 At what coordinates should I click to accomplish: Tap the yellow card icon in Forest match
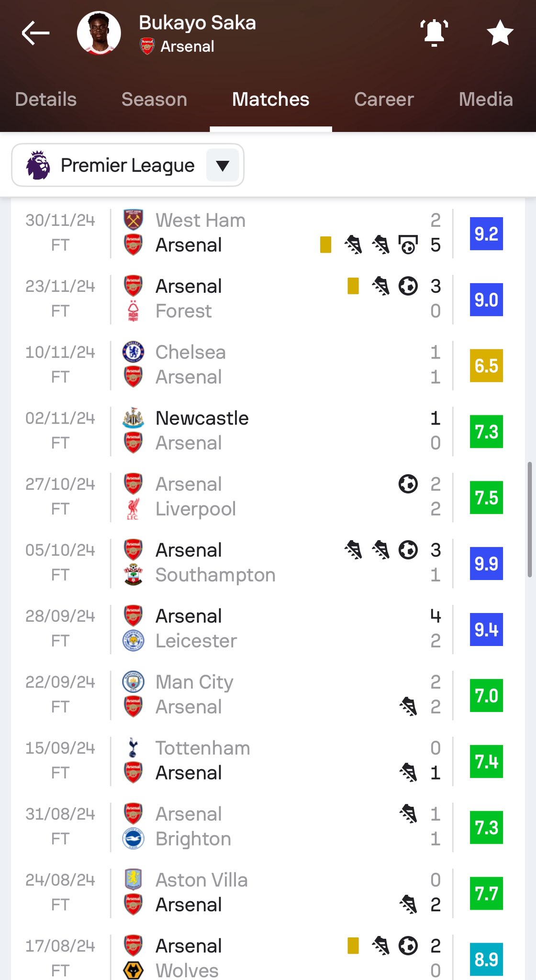click(353, 286)
